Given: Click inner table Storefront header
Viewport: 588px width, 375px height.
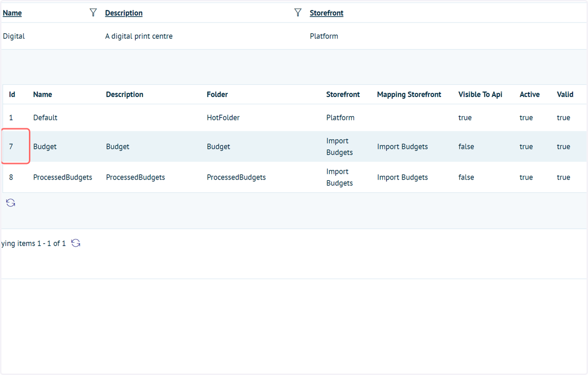Looking at the screenshot, I should click(x=343, y=94).
